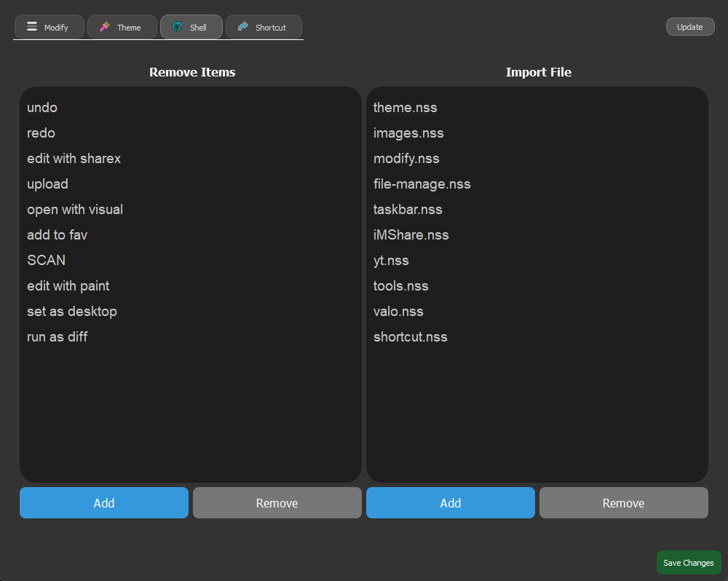Click the arrow icon on Shortcut tab
The height and width of the screenshot is (581, 728).
(x=243, y=26)
